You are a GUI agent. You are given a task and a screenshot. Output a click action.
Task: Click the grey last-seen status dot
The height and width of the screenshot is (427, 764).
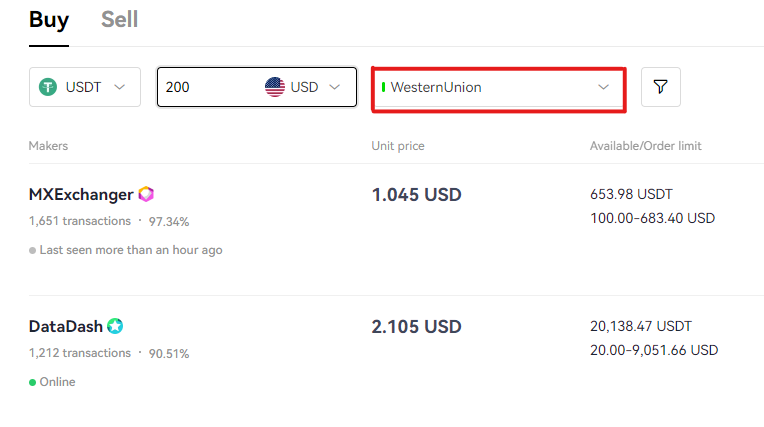(x=32, y=251)
